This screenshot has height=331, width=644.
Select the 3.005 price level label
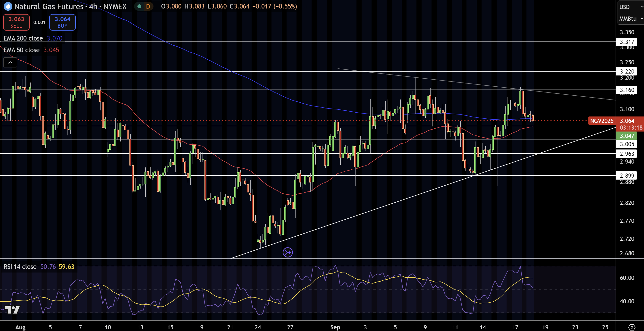pos(627,144)
